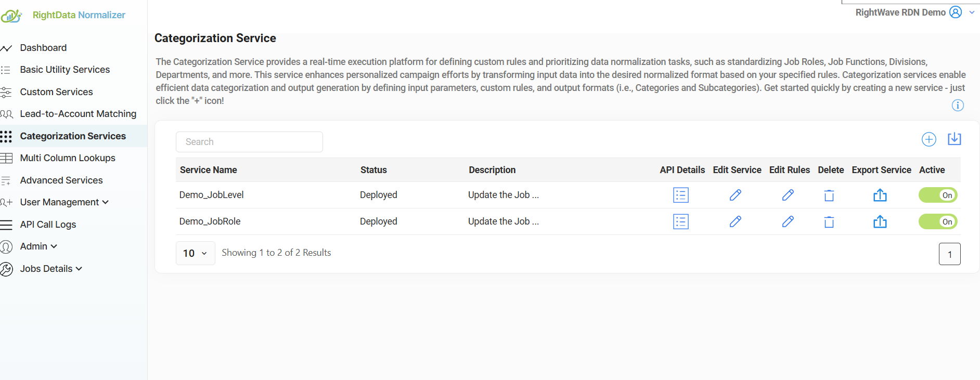Image resolution: width=980 pixels, height=380 pixels.
Task: Click the import service download icon
Action: coord(955,139)
